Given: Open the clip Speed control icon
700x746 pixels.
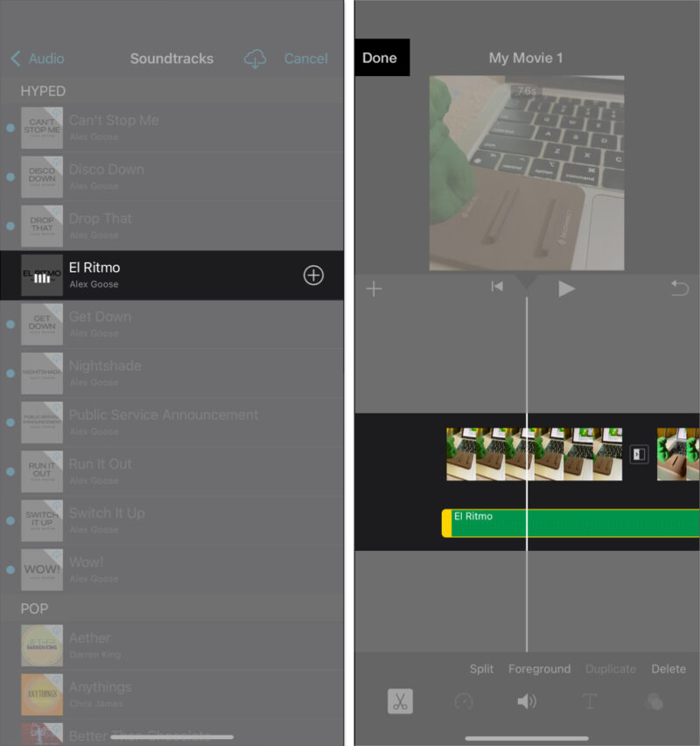Looking at the screenshot, I should 464,701.
